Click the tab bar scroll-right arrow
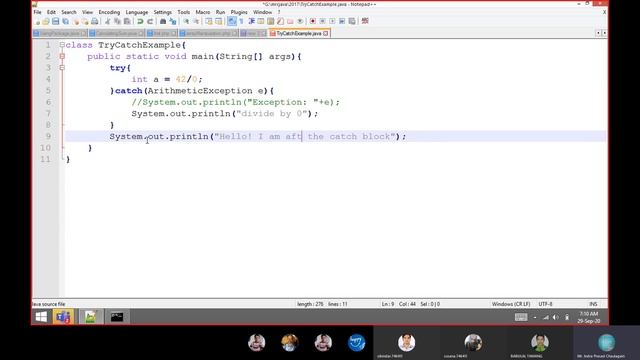 (x=604, y=33)
